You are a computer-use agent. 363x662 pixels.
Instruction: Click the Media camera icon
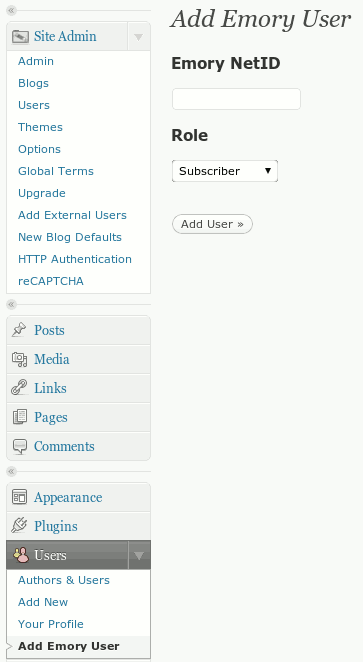tap(19, 359)
